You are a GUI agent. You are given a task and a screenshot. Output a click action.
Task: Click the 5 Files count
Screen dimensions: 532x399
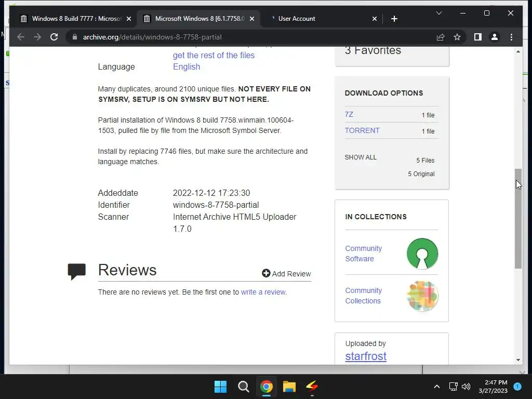(x=425, y=161)
